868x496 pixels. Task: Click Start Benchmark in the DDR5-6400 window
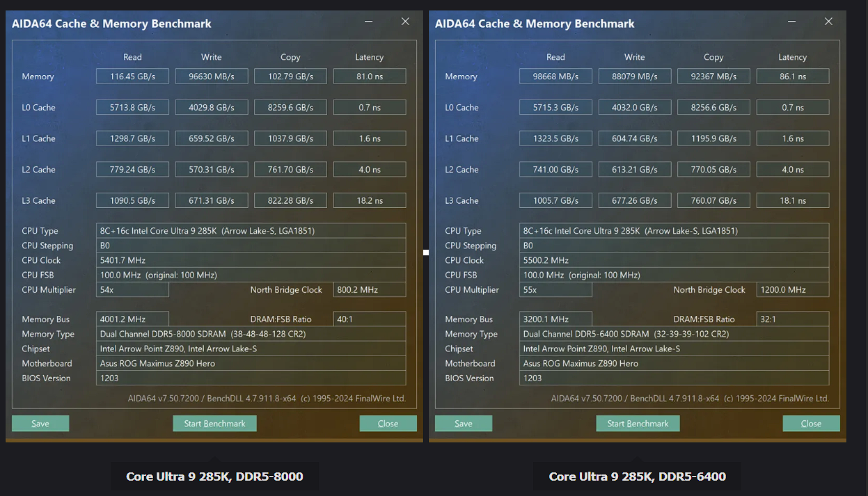click(x=638, y=424)
